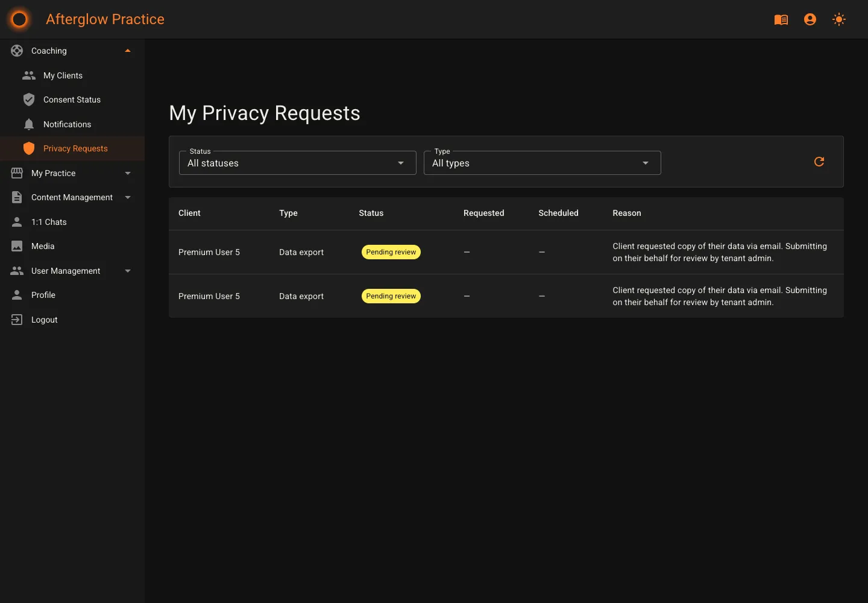Viewport: 868px width, 603px height.
Task: Click the Status dropdown arrow
Action: (x=401, y=163)
